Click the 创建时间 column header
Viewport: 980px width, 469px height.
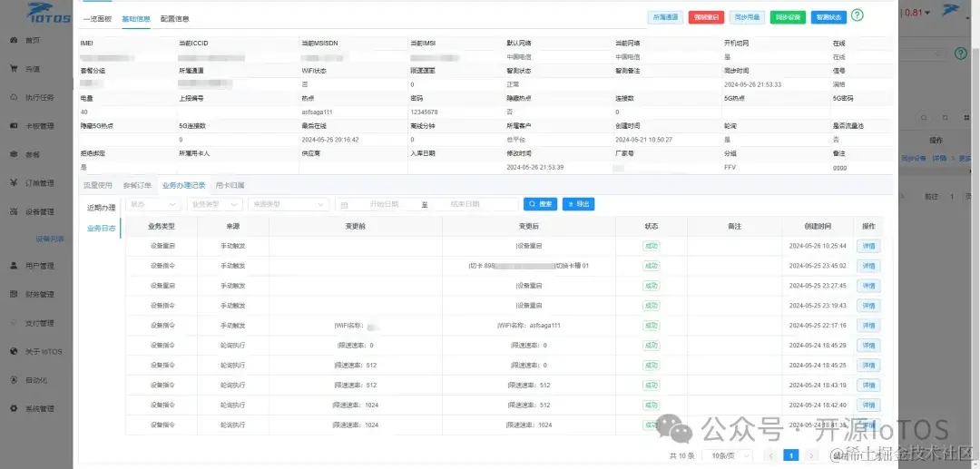[818, 226]
